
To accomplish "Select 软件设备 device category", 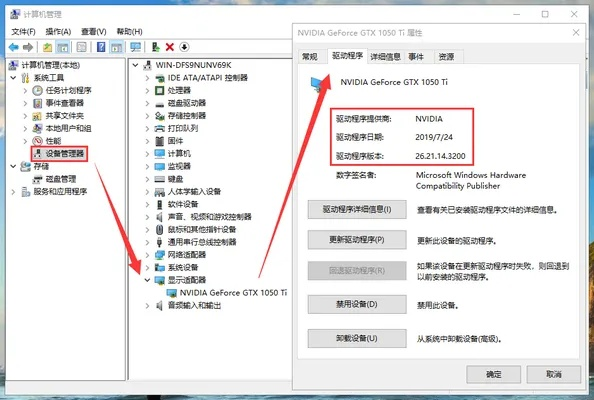I will pos(183,204).
